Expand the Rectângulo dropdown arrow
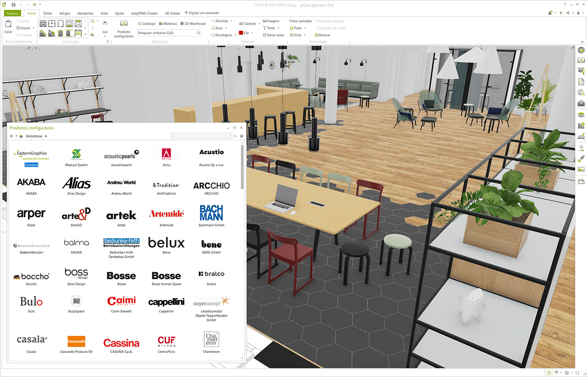This screenshot has height=377, width=588. pyautogui.click(x=236, y=35)
